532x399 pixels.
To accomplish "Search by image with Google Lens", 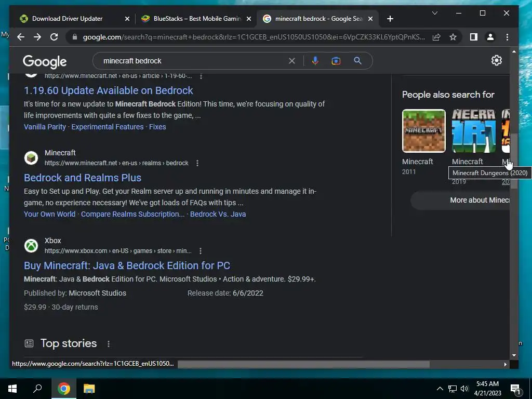I will [336, 61].
